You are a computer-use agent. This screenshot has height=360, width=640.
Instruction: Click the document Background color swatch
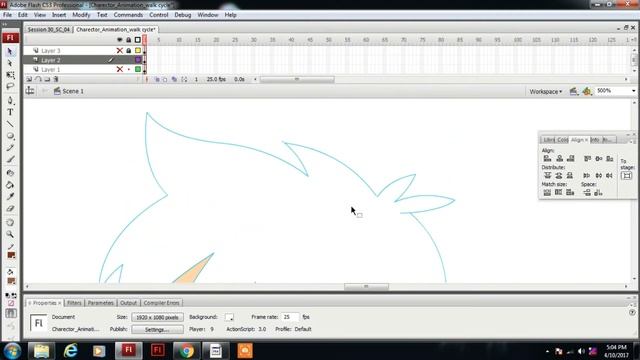click(x=229, y=317)
